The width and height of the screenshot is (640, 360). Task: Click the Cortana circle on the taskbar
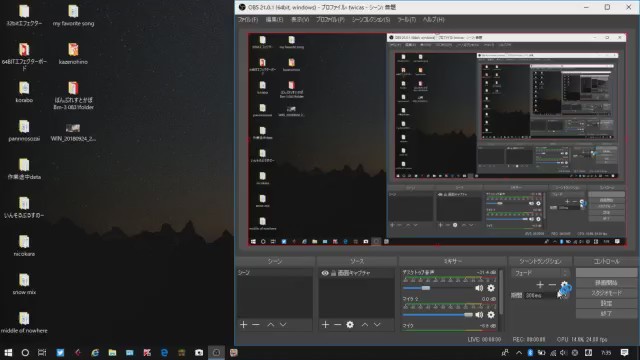point(25,353)
